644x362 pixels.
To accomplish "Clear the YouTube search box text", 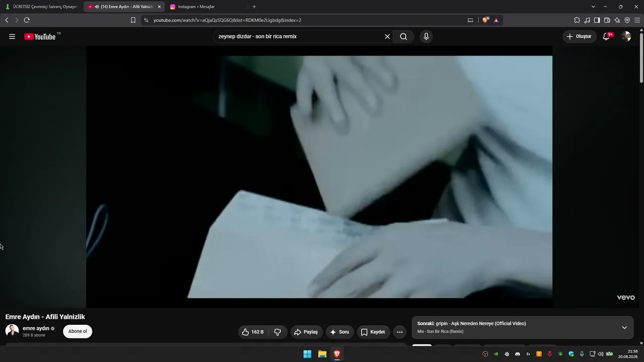I will 387,36.
